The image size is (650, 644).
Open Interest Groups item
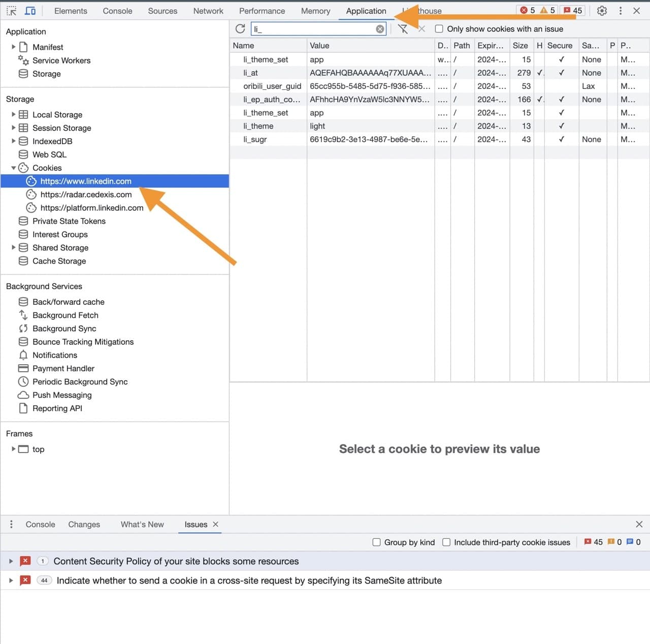tap(60, 234)
